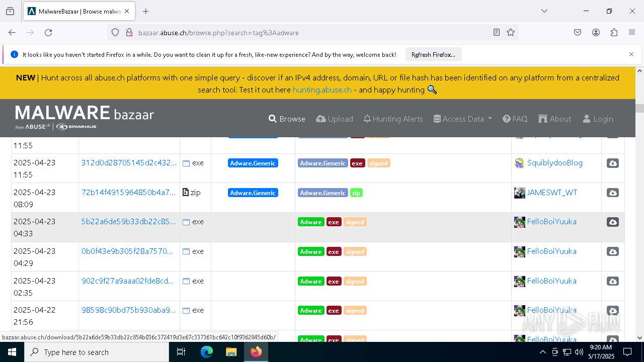Open hash 72b14f4915964850b4a7 link
The width and height of the screenshot is (644, 362).
[128, 192]
